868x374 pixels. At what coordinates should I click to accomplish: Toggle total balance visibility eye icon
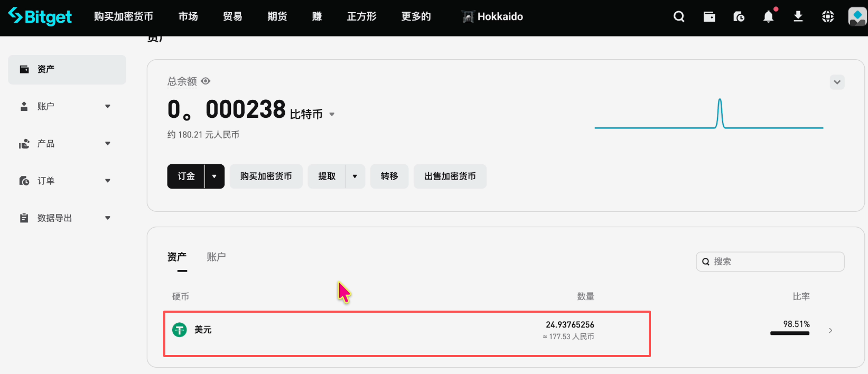pyautogui.click(x=206, y=81)
